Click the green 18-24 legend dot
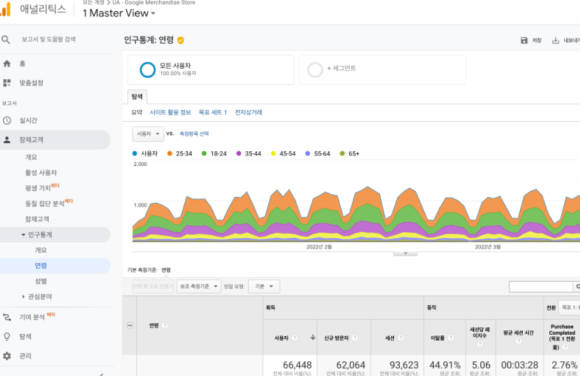This screenshot has height=376, width=580. 204,154
